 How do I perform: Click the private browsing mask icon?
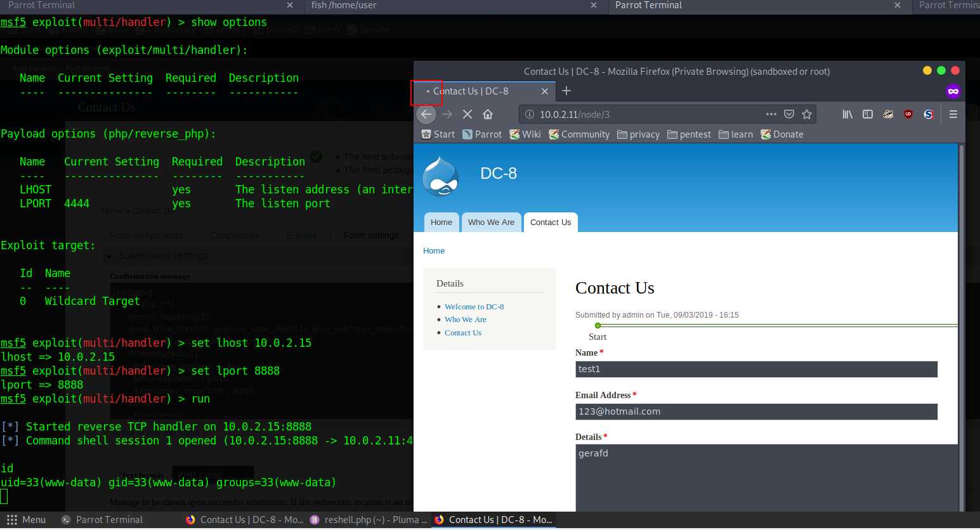pos(953,91)
